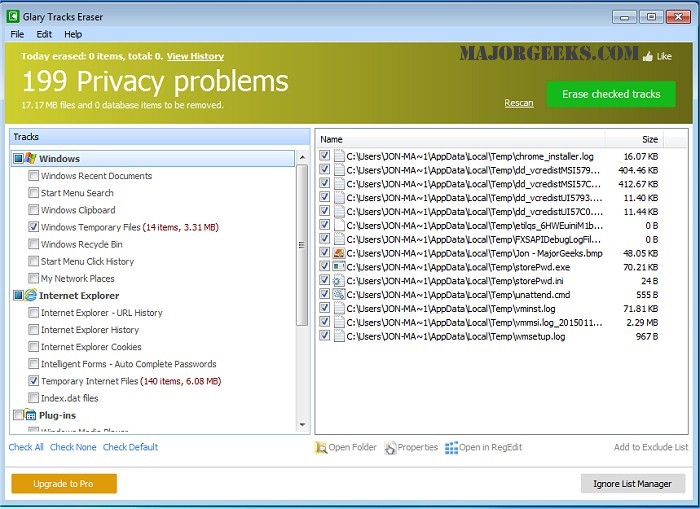Image resolution: width=700 pixels, height=509 pixels.
Task: Open the File menu
Action: pyautogui.click(x=17, y=34)
